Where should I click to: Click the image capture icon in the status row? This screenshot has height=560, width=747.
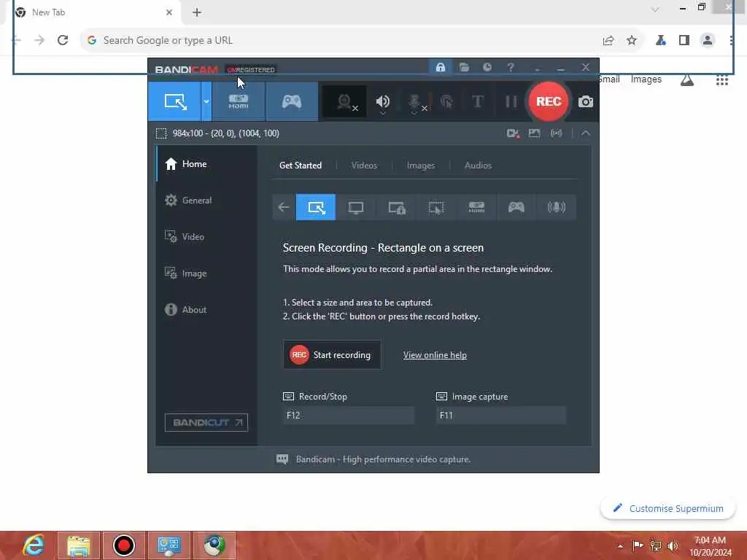coord(534,133)
